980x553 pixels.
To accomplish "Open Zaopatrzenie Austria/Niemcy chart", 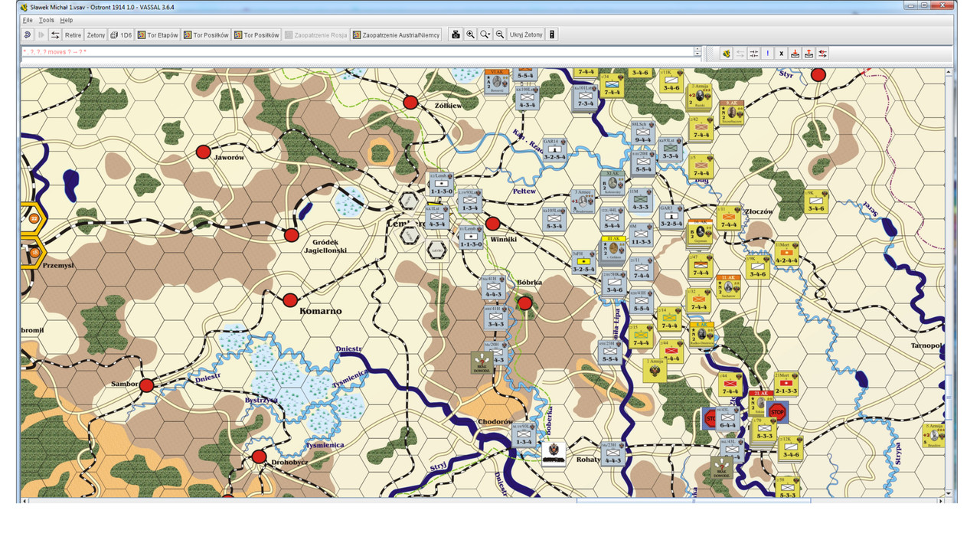I will point(396,34).
